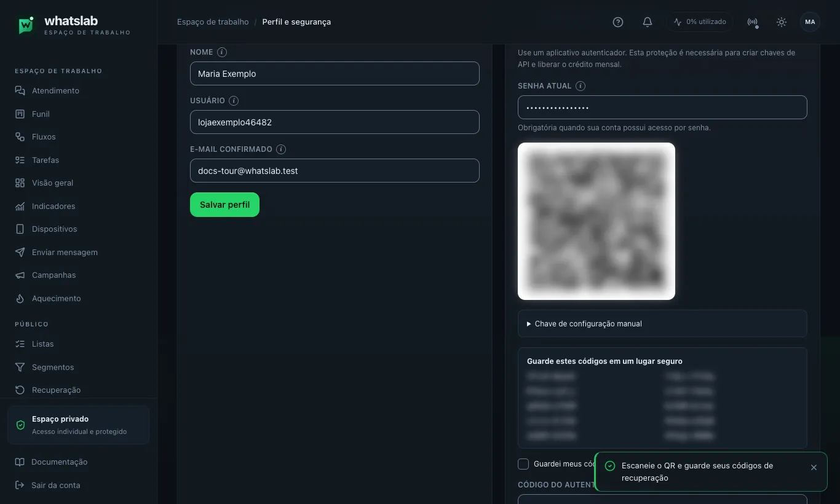The width and height of the screenshot is (840, 504).
Task: Focus the Senha atual password field
Action: coord(662,108)
